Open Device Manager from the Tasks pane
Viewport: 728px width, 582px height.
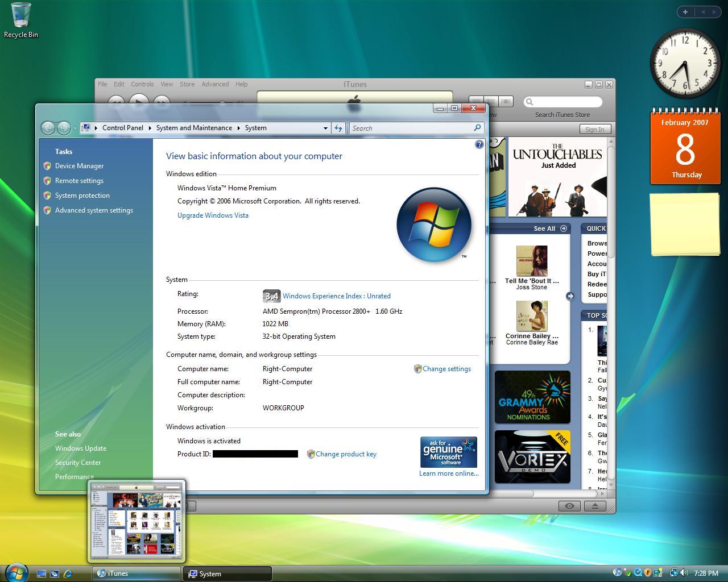79,166
